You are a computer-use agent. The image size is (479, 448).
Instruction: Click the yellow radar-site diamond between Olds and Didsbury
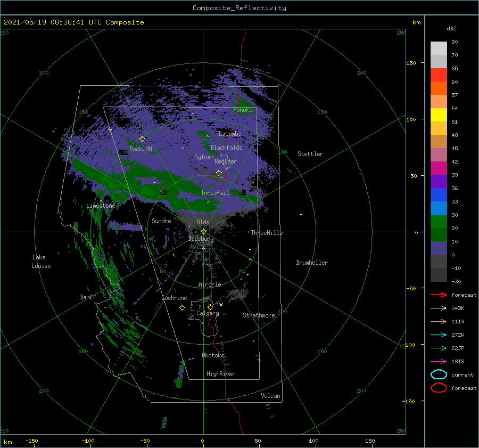[203, 232]
